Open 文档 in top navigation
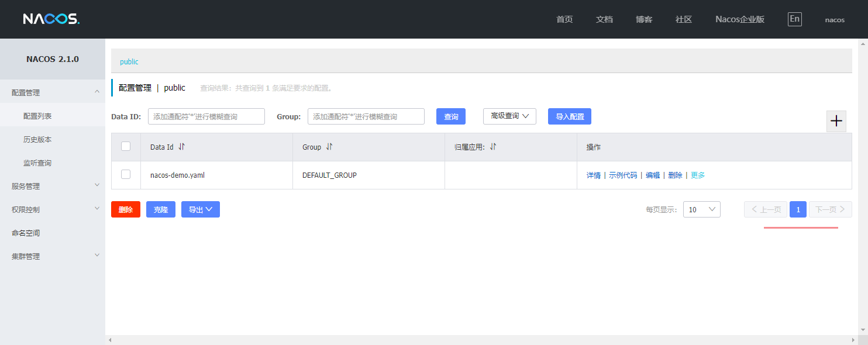The width and height of the screenshot is (868, 345). (604, 19)
